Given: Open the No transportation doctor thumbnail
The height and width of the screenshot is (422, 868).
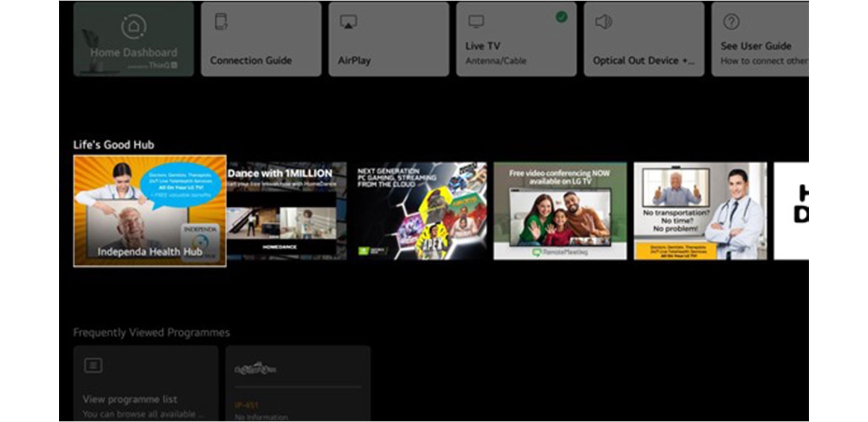Looking at the screenshot, I should click(700, 210).
